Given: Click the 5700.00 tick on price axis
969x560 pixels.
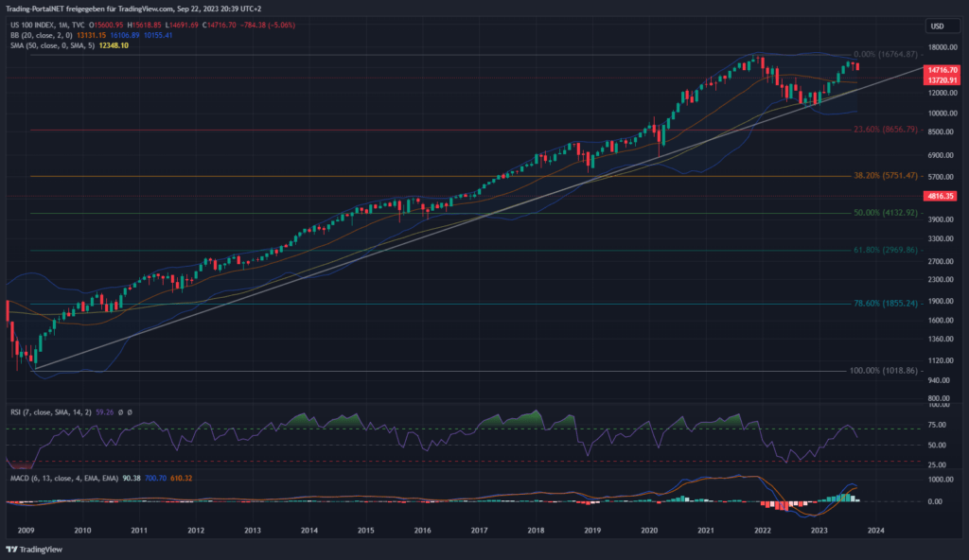Looking at the screenshot, I should tap(943, 177).
